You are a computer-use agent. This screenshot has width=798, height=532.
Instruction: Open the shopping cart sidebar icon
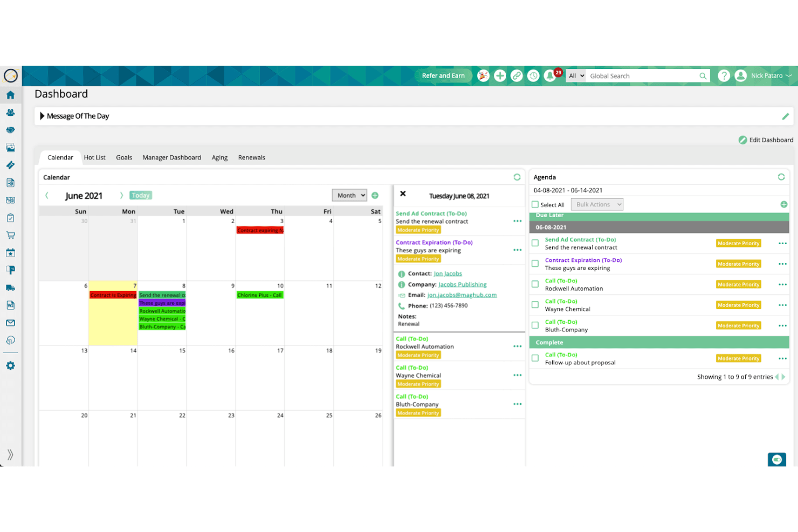click(10, 235)
